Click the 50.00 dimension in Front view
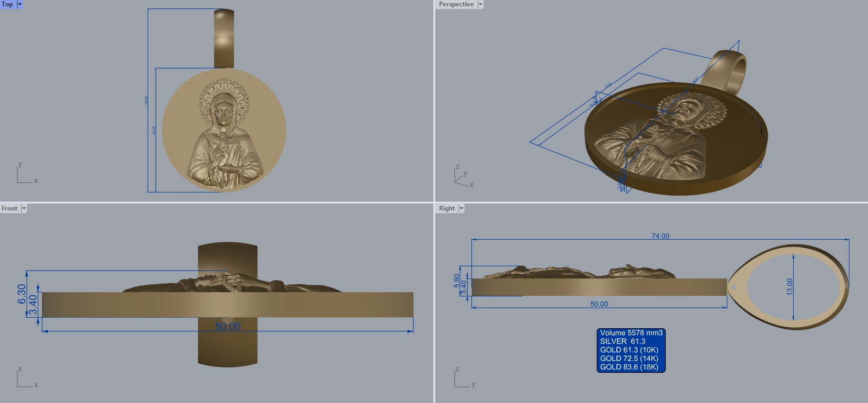 tap(228, 326)
